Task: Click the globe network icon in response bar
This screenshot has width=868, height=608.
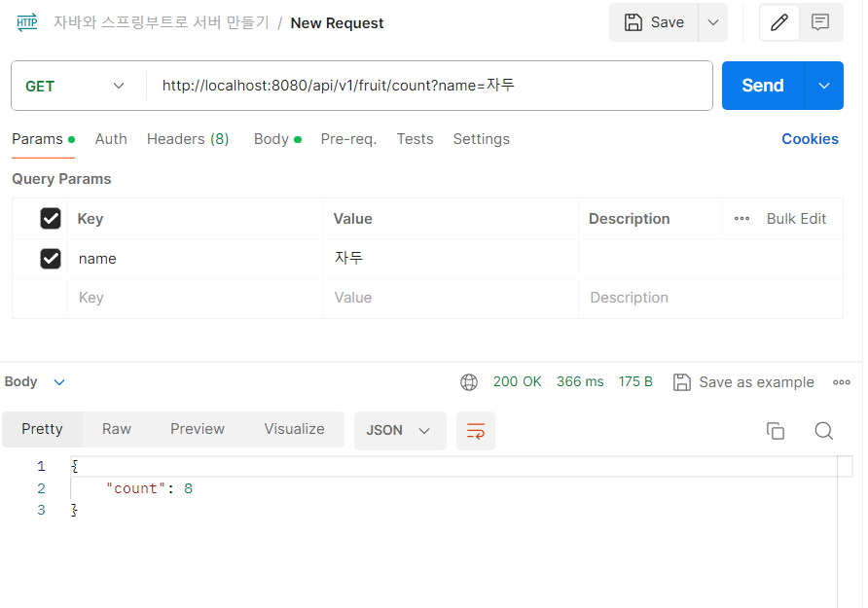Action: tap(469, 382)
